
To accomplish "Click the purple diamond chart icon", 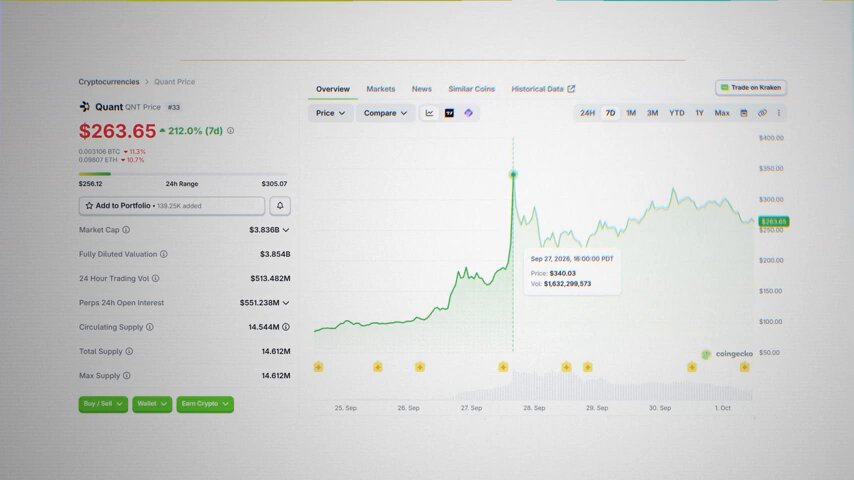I will (x=468, y=113).
